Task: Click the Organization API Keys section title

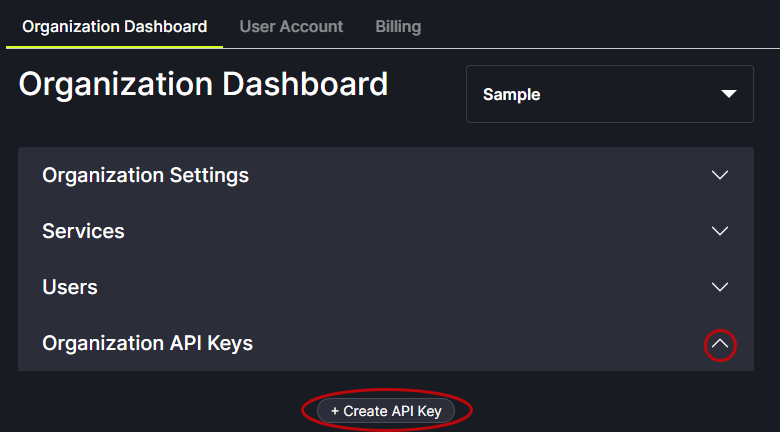Action: tap(147, 343)
